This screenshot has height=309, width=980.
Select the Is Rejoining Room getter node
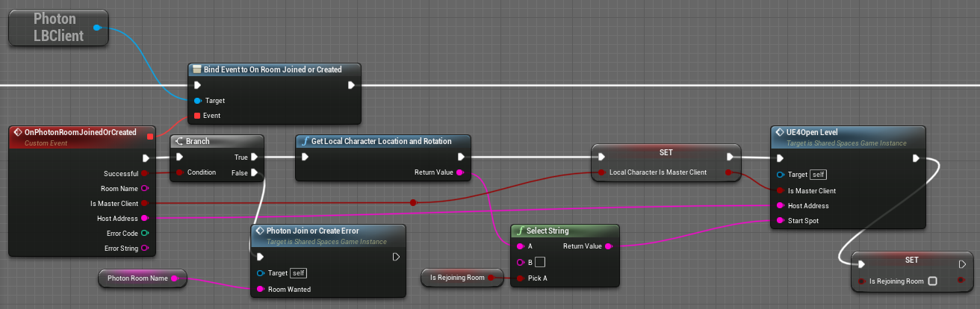[456, 278]
